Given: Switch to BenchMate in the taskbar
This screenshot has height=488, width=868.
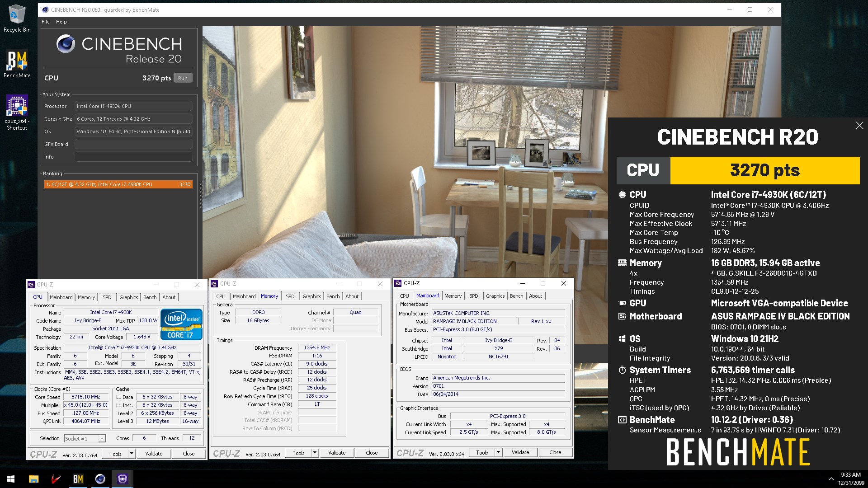Looking at the screenshot, I should coord(78,479).
